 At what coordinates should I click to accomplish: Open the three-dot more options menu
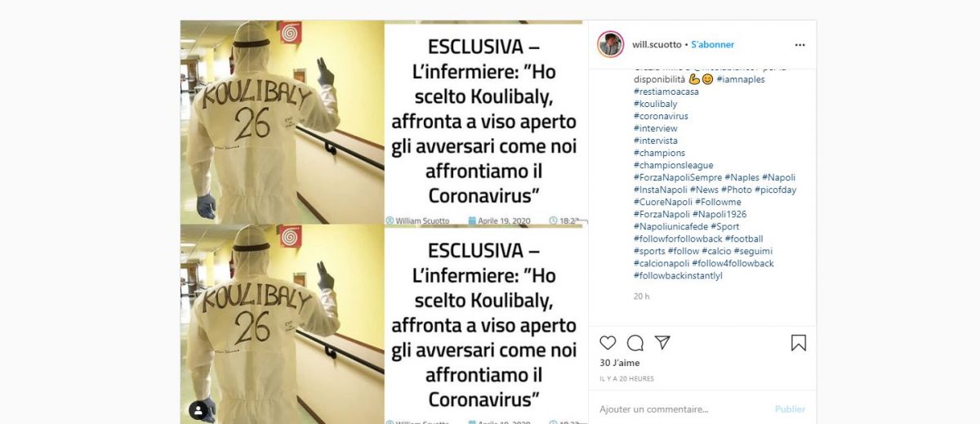click(x=800, y=45)
